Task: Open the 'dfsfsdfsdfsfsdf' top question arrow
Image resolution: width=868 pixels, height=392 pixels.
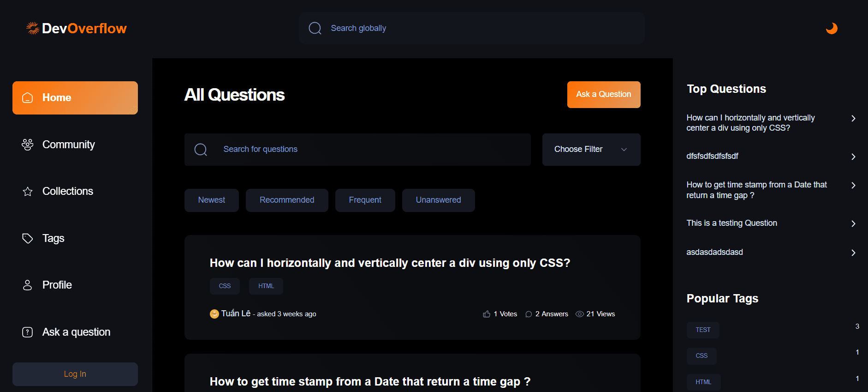Action: 853,157
